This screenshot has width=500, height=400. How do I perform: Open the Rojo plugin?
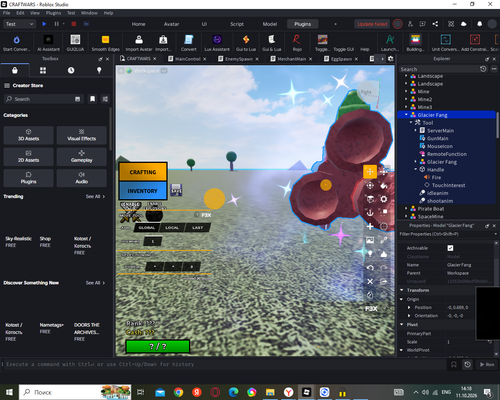[297, 43]
